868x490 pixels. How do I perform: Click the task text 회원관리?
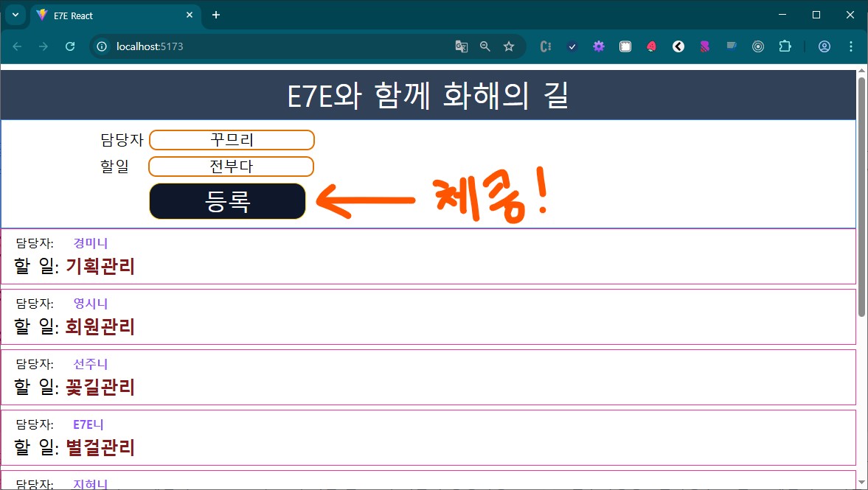[x=100, y=326]
